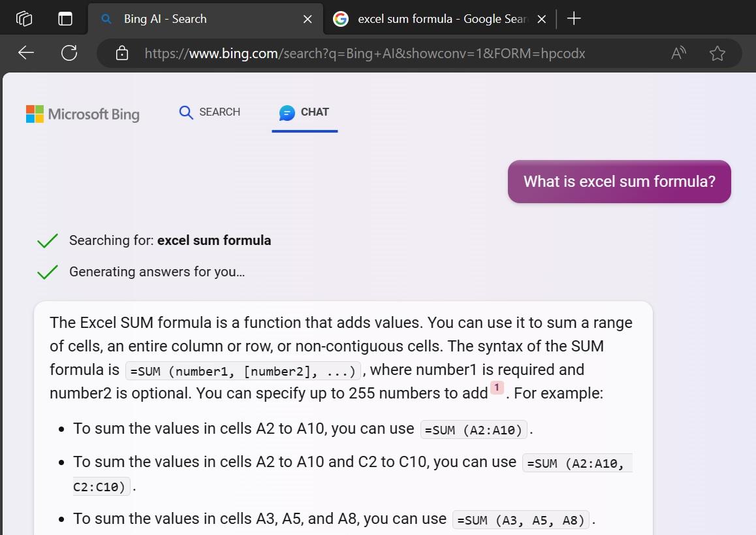Image resolution: width=756 pixels, height=535 pixels.
Task: Add this page to favorites with the star
Action: pyautogui.click(x=717, y=54)
